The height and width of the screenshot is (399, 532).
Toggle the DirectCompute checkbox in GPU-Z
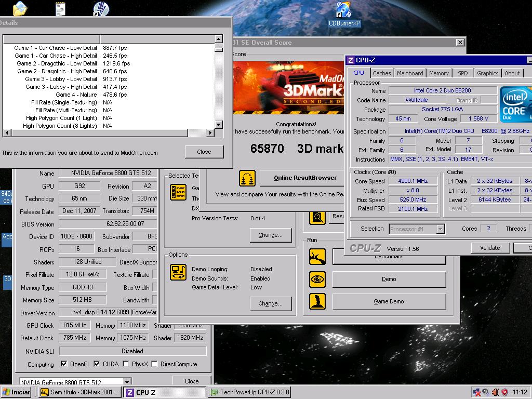(x=154, y=364)
